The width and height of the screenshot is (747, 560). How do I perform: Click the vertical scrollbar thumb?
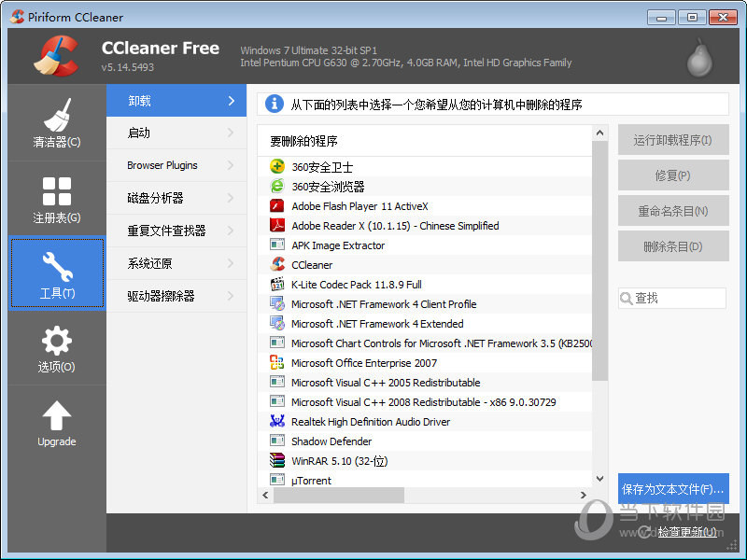point(599,261)
